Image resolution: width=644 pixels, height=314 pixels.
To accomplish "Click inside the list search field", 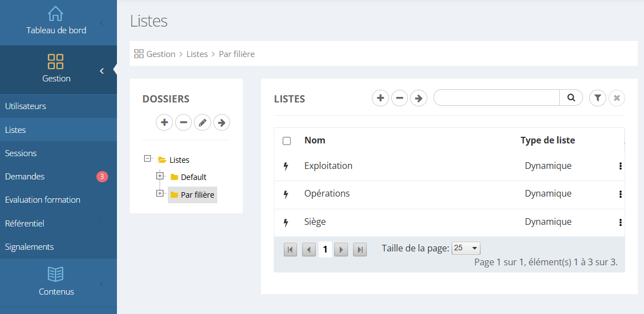I will [497, 98].
